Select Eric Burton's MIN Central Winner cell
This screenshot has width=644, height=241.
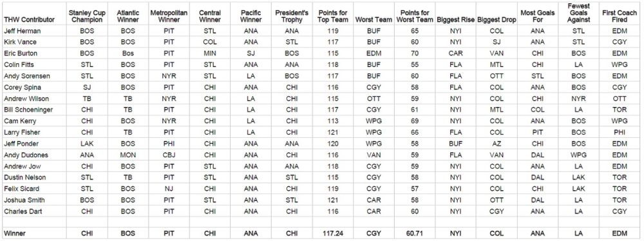(210, 53)
